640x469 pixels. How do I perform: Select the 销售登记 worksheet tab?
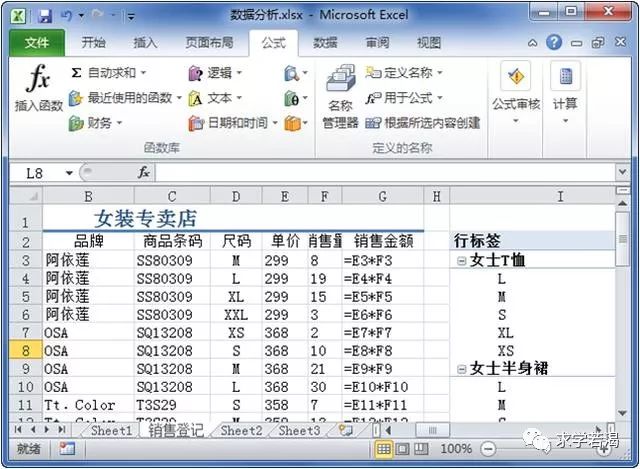coord(176,430)
